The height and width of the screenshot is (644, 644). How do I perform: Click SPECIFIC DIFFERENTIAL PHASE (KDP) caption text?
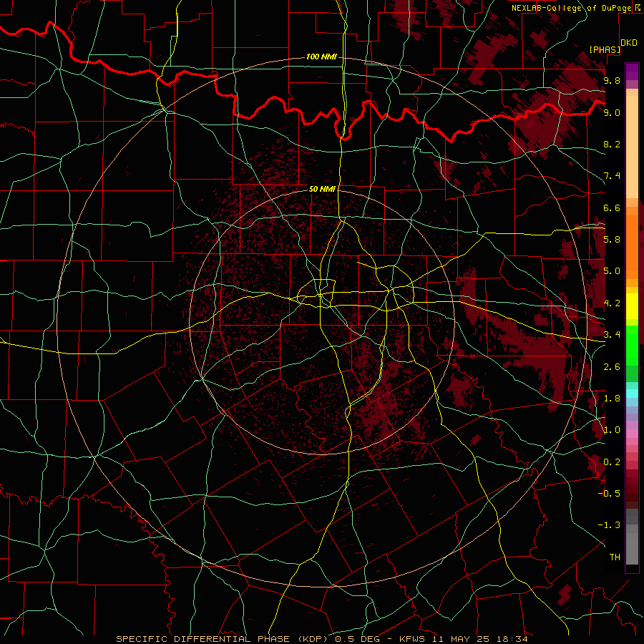tap(223, 639)
